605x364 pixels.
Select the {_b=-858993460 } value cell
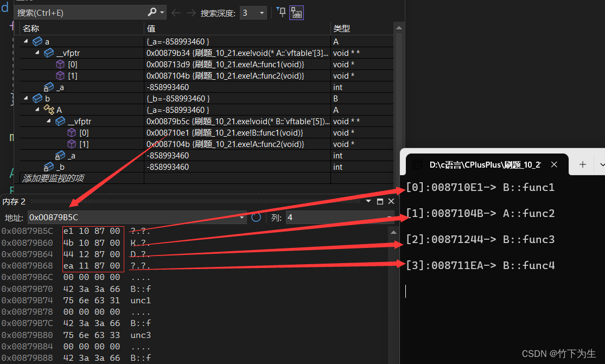point(237,98)
